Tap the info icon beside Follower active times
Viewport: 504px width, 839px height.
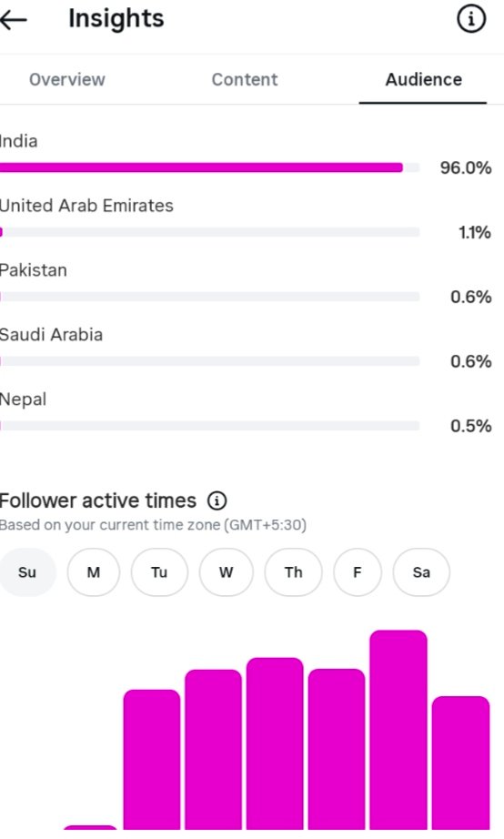tap(217, 500)
